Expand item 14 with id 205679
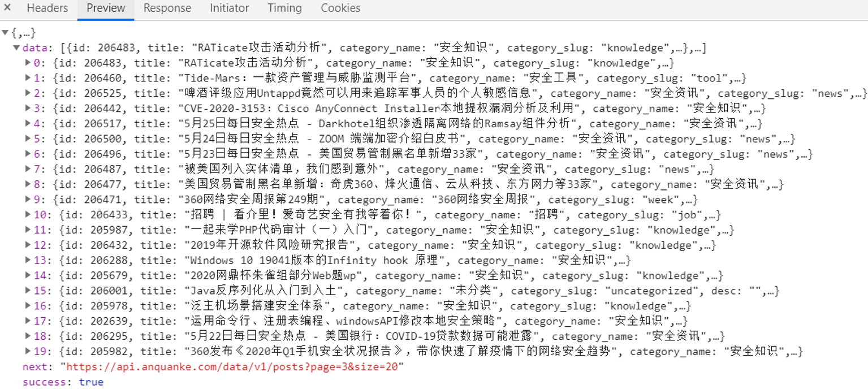 [28, 276]
